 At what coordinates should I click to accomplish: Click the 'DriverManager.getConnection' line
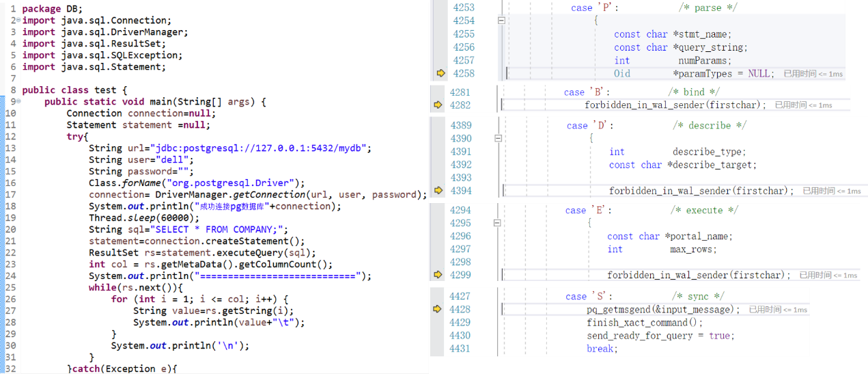(258, 195)
